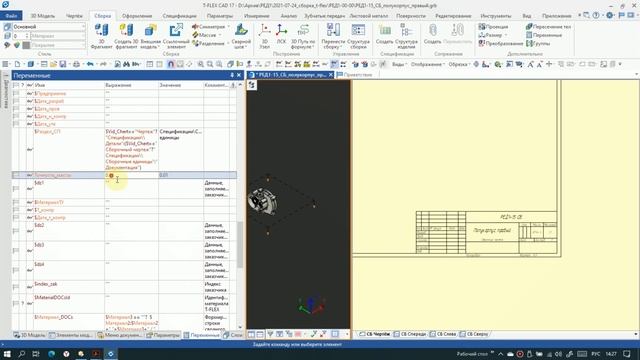Click 3D Путь по формуле icon
Image resolution: width=640 pixels, height=360 pixels.
click(303, 36)
